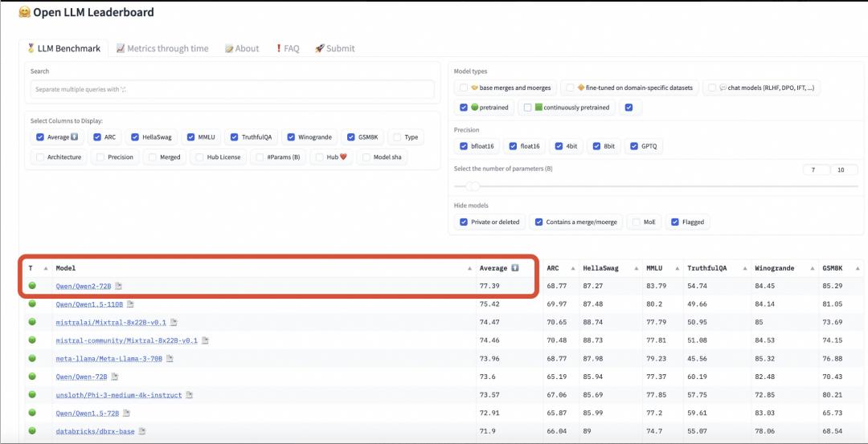Click the copy icon next to mistralai/Mixtral-8x22B-v0.1

174,322
